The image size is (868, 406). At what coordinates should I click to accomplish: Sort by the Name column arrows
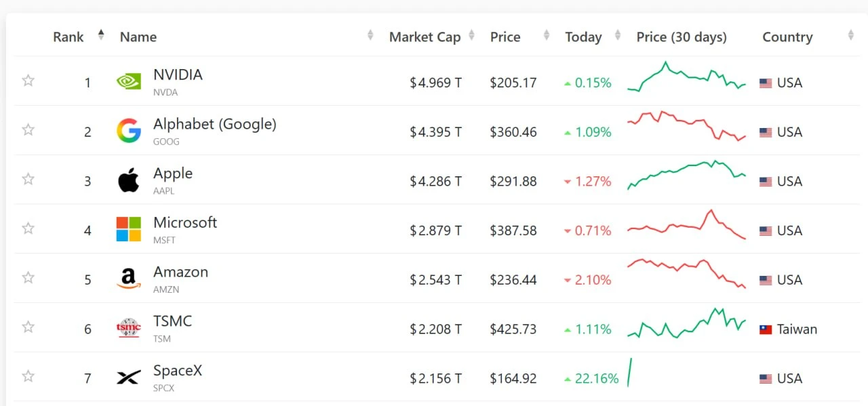(x=370, y=35)
